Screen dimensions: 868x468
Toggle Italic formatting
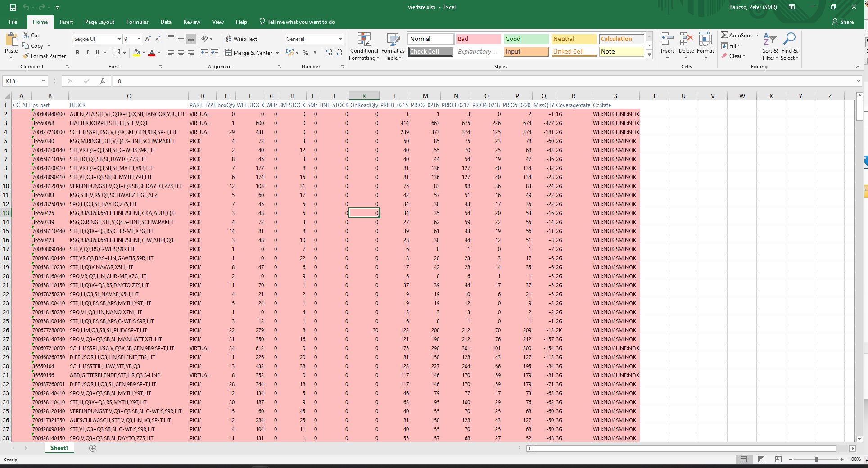pos(87,53)
